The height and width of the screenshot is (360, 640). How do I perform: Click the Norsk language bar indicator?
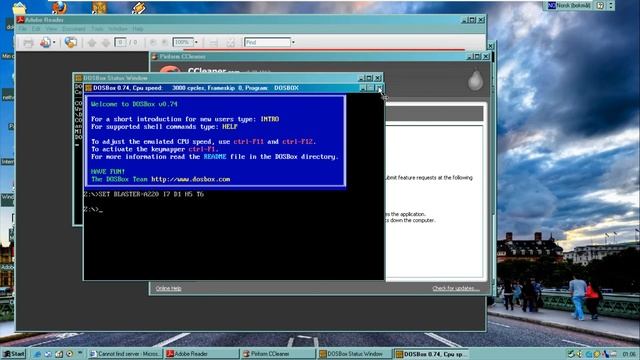(569, 5)
